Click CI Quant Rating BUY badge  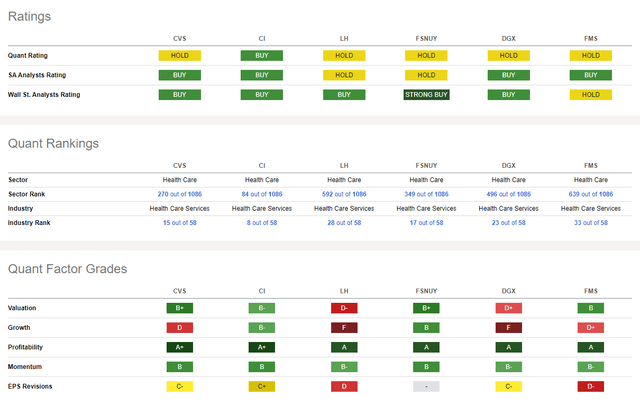point(262,56)
